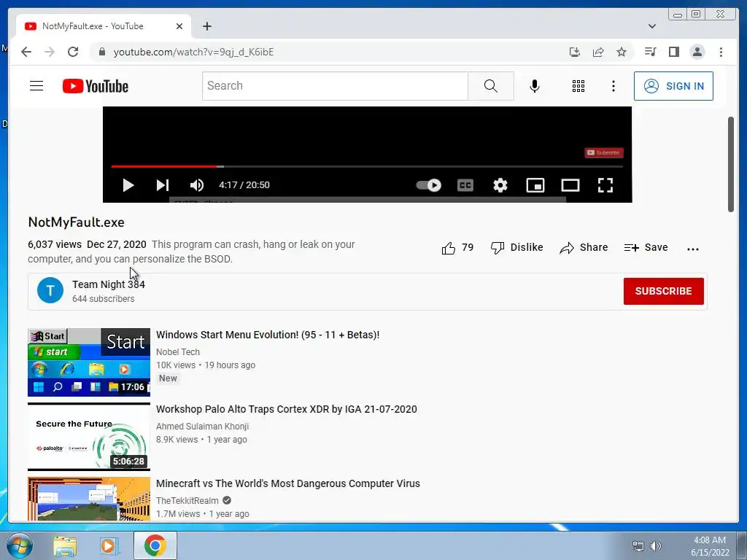Click the magnifier search button
747x560 pixels.
coord(491,86)
